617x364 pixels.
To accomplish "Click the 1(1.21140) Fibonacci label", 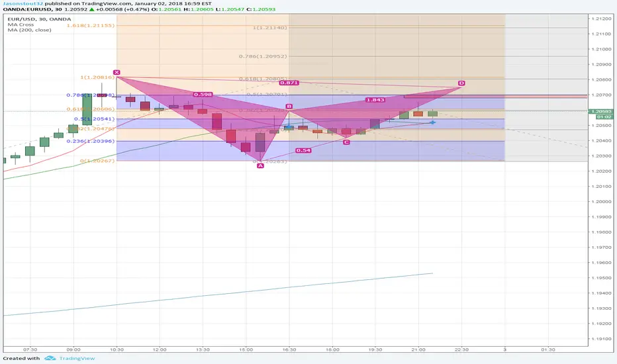I will 270,28.
